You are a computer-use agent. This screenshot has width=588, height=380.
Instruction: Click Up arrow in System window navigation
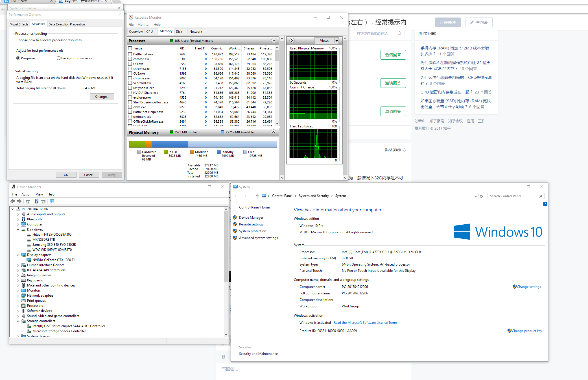pos(257,196)
